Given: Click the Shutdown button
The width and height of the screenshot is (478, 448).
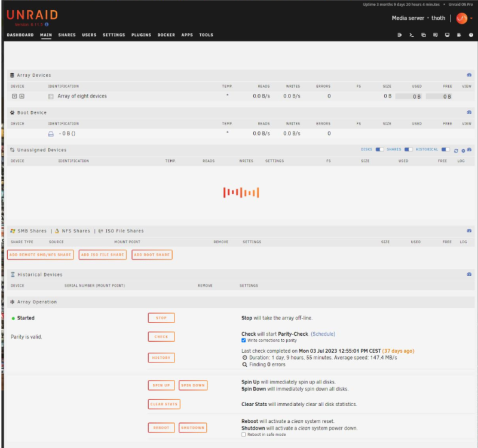Looking at the screenshot, I should (x=192, y=428).
